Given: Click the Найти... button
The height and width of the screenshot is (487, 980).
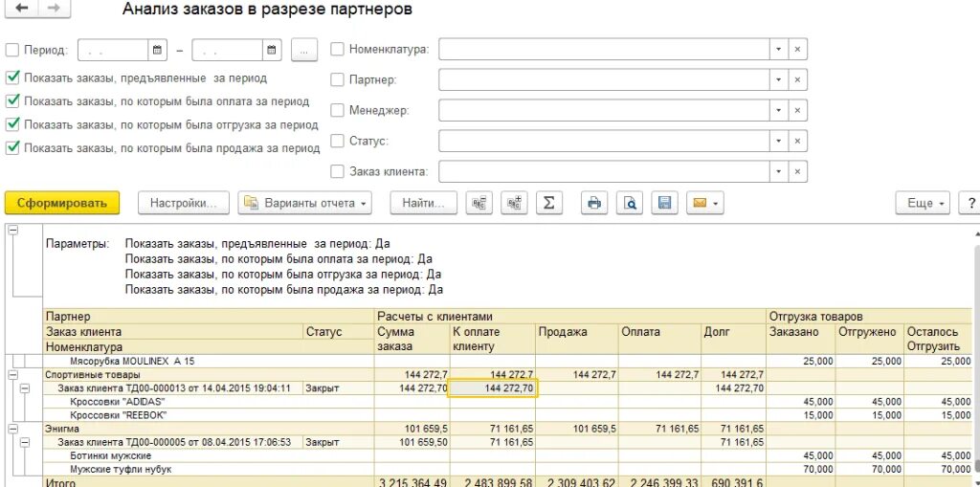Looking at the screenshot, I should 423,203.
